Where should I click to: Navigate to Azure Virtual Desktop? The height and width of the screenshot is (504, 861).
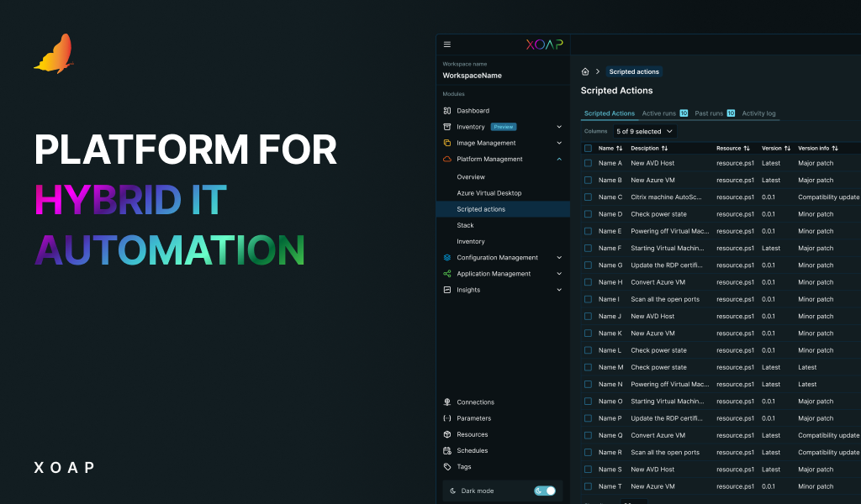pos(490,192)
